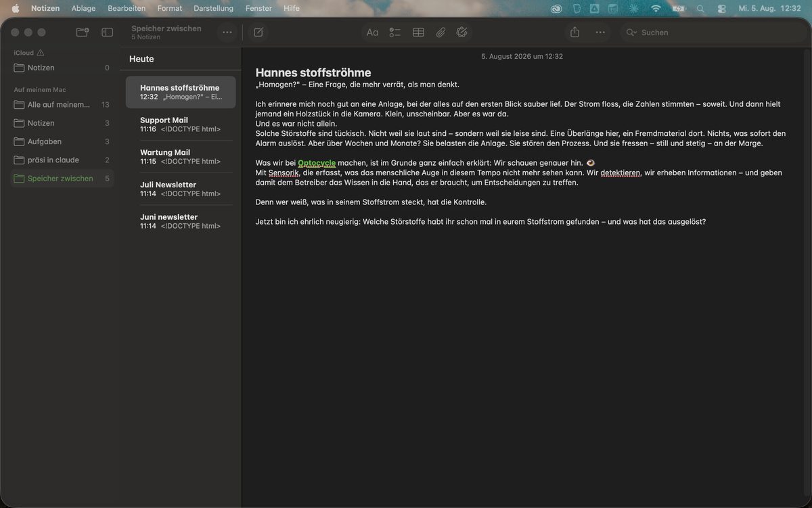Click the cup-shaped menu bar icon
This screenshot has height=508, width=812.
click(x=577, y=8)
